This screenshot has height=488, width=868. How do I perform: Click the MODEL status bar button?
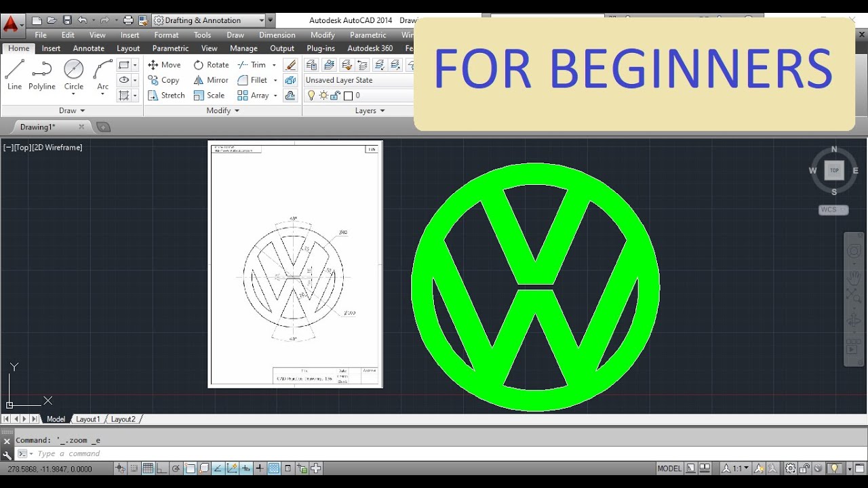[669, 468]
